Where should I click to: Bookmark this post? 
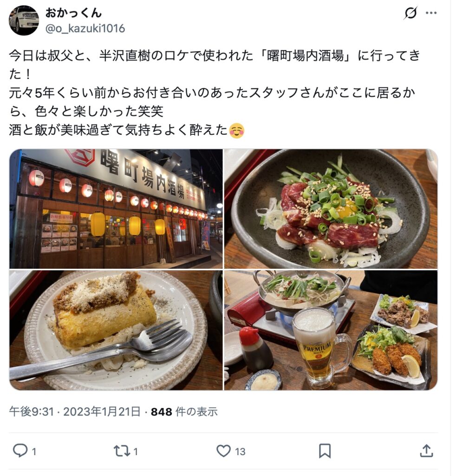[x=325, y=451]
